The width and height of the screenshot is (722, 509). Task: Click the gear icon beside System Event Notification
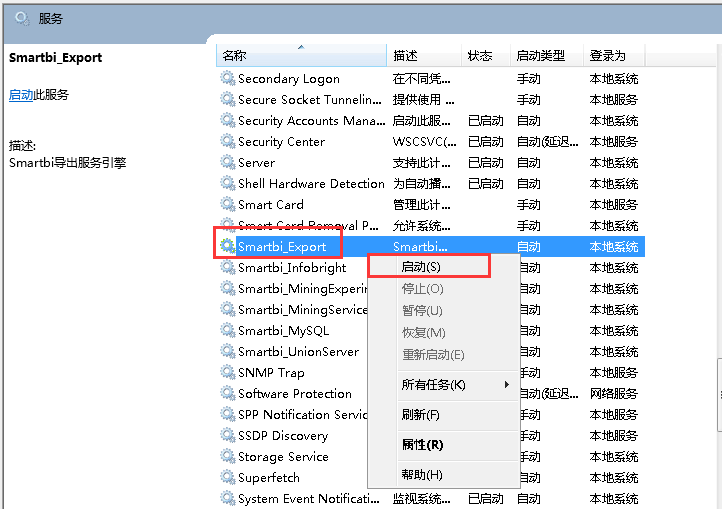227,498
